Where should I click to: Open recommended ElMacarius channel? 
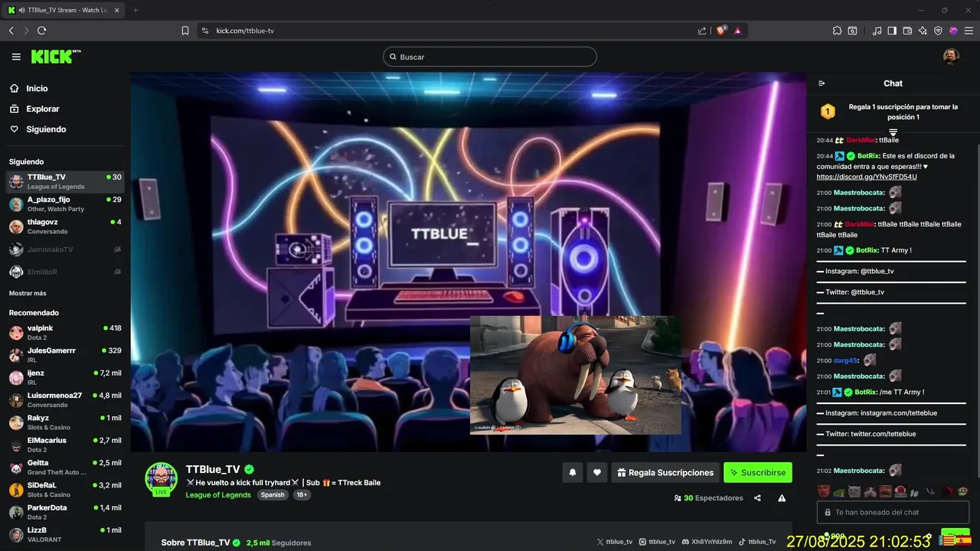click(x=65, y=445)
